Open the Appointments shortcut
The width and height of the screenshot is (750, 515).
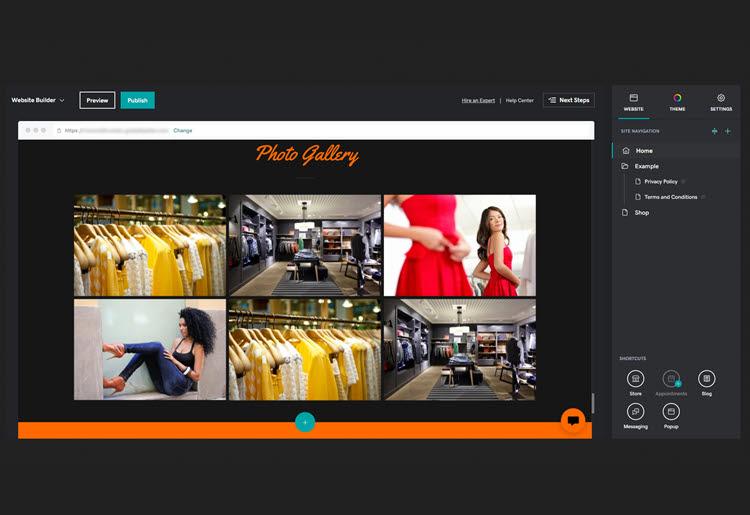[x=671, y=379]
